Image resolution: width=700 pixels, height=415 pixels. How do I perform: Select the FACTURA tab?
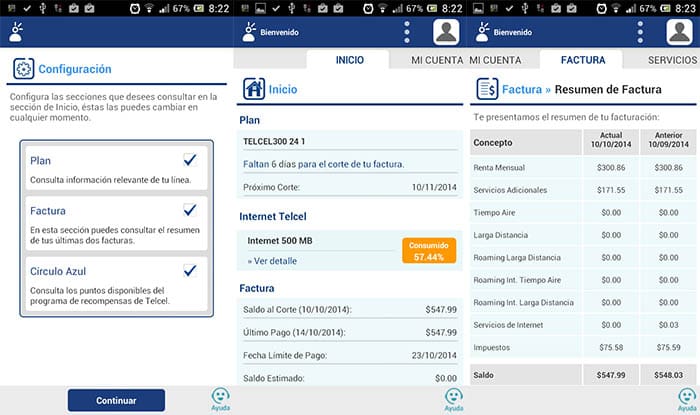click(583, 60)
